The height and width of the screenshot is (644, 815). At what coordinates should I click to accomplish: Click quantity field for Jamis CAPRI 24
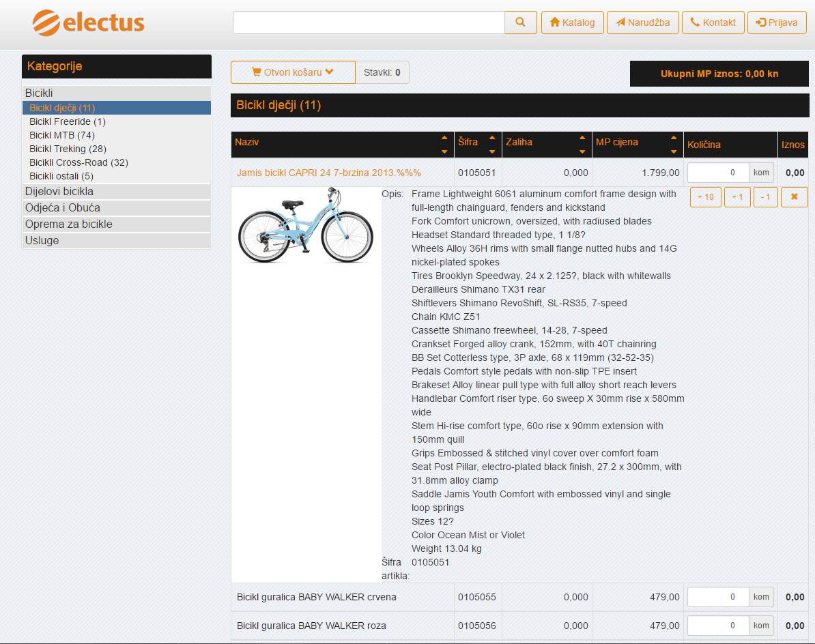[718, 173]
